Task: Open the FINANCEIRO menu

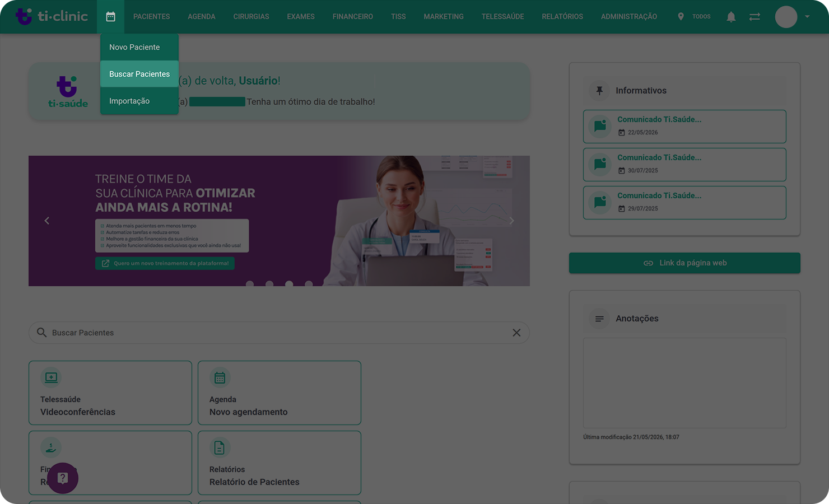Action: coord(353,17)
